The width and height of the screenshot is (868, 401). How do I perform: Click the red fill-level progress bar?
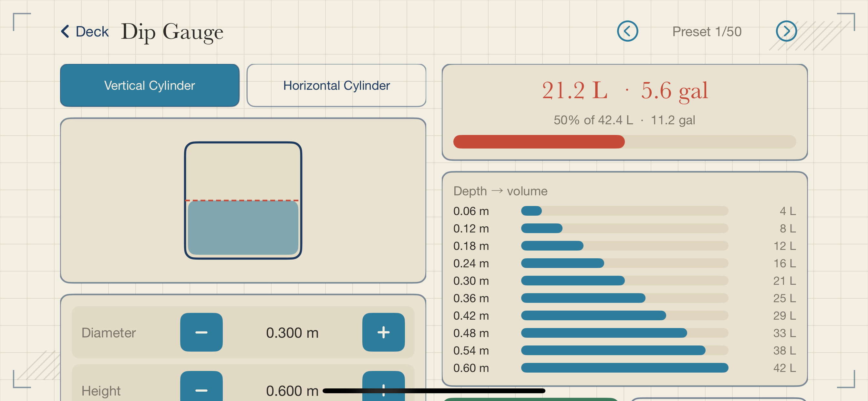coord(625,142)
